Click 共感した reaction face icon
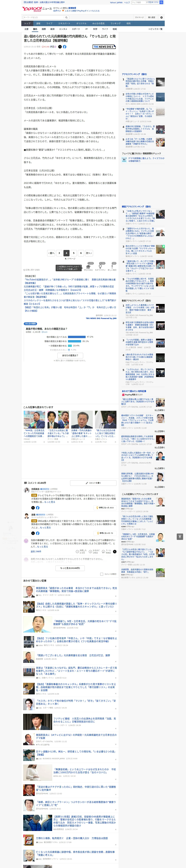The height and width of the screenshot is (868, 186). coord(77,552)
